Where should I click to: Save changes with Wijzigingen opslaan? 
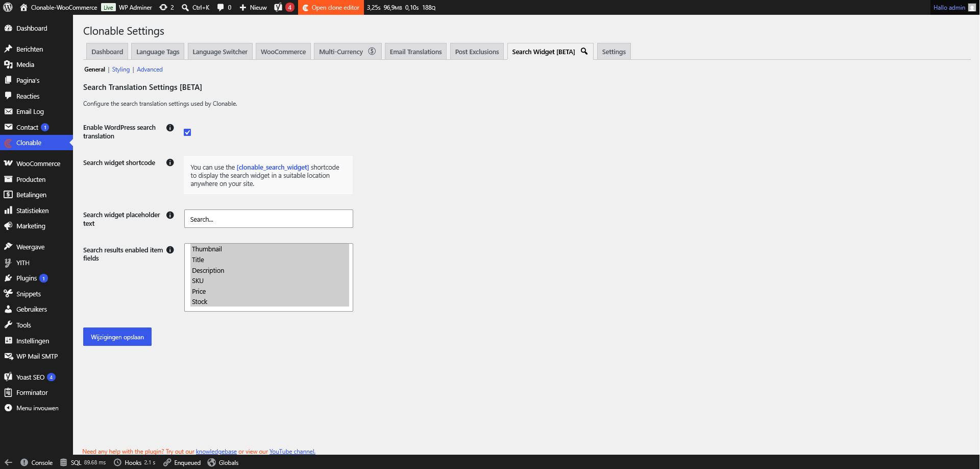(x=117, y=337)
